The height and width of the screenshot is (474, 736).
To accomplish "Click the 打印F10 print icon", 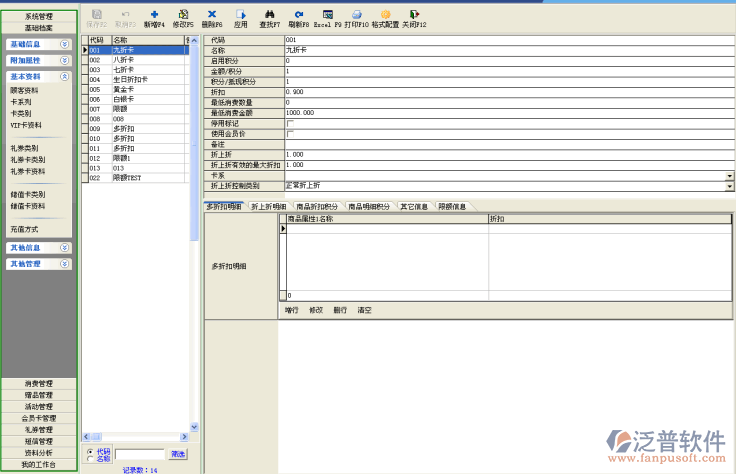I will (356, 13).
